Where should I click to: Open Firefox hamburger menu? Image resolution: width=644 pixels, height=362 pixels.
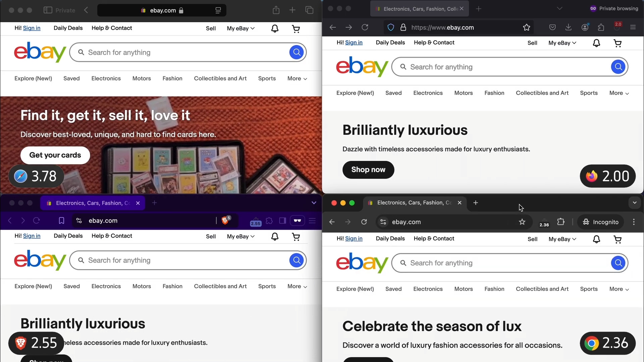pos(633,27)
